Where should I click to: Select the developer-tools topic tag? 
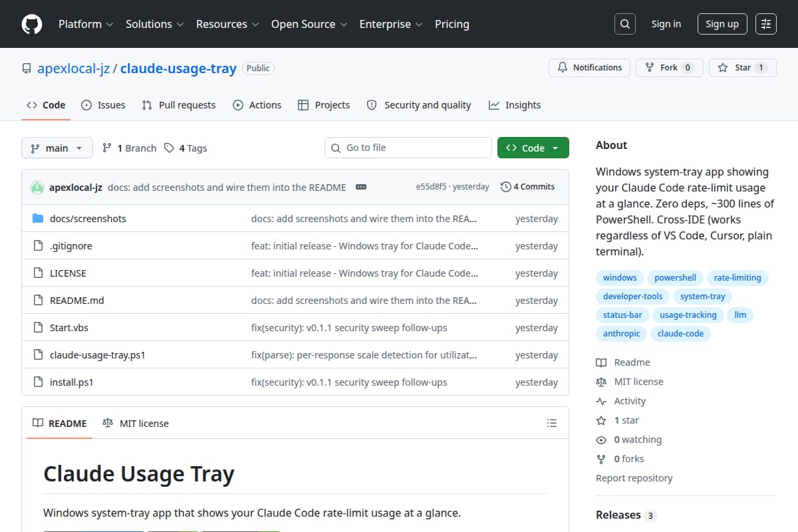633,297
